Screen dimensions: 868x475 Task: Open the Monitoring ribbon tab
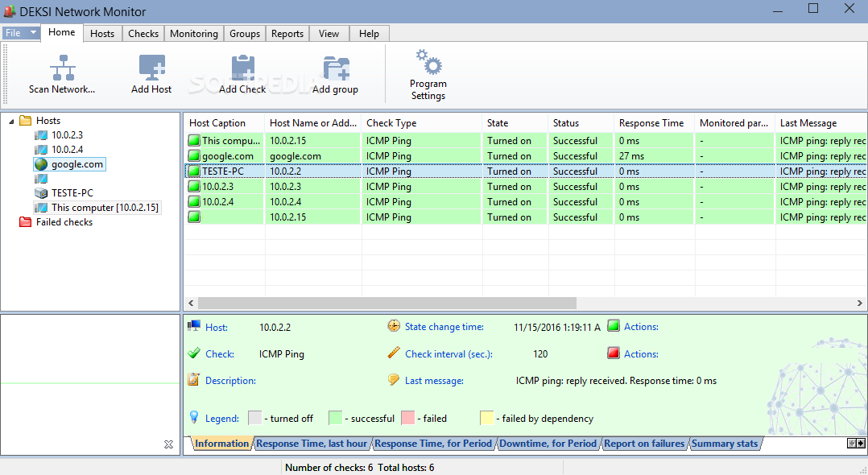(x=194, y=34)
